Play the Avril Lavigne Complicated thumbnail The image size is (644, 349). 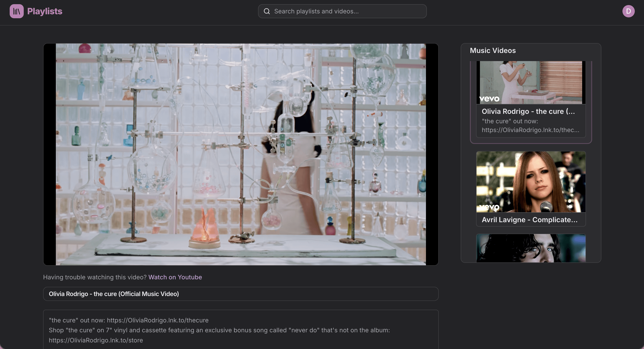coord(531,182)
